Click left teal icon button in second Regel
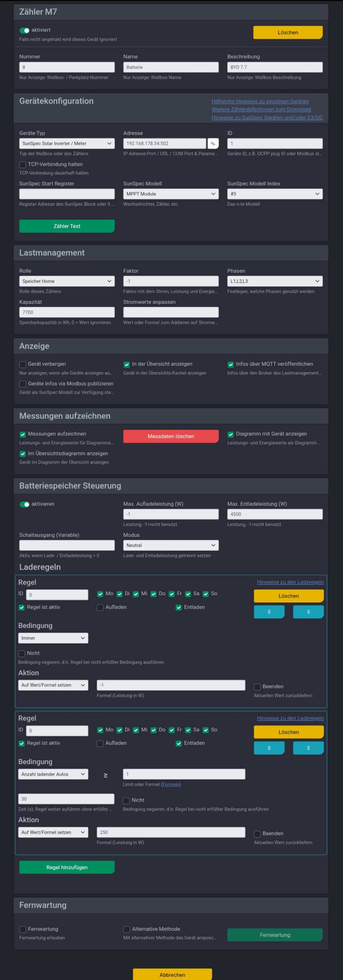This screenshot has width=343, height=980. pos(269,748)
